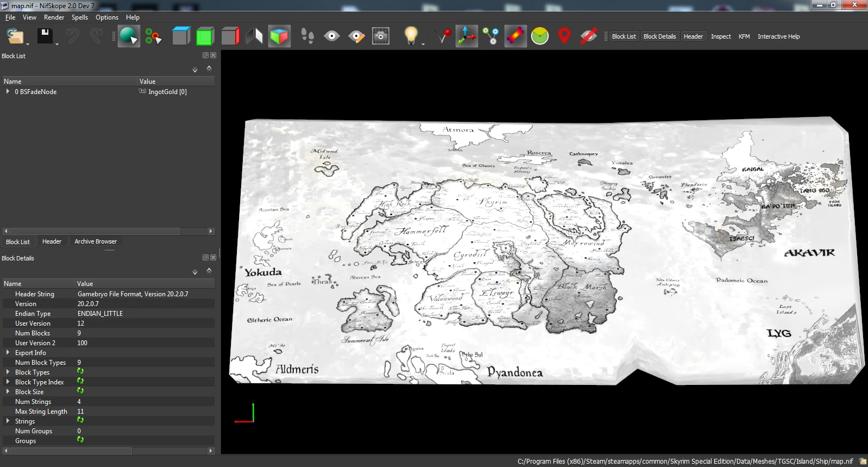868x467 pixels.
Task: Open the Help menu
Action: pos(133,17)
